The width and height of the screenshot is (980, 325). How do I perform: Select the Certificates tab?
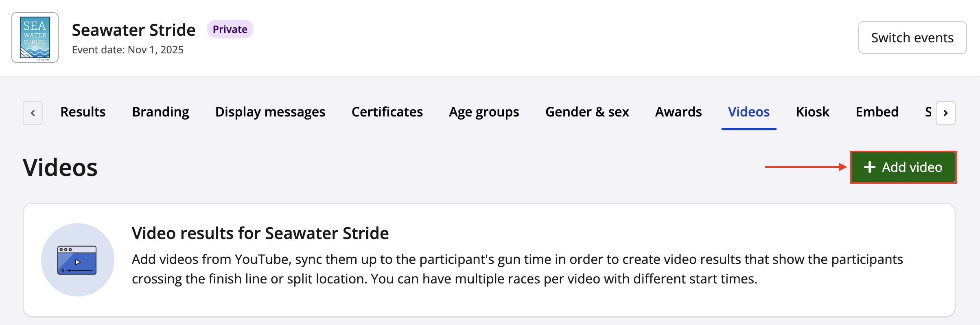(387, 112)
